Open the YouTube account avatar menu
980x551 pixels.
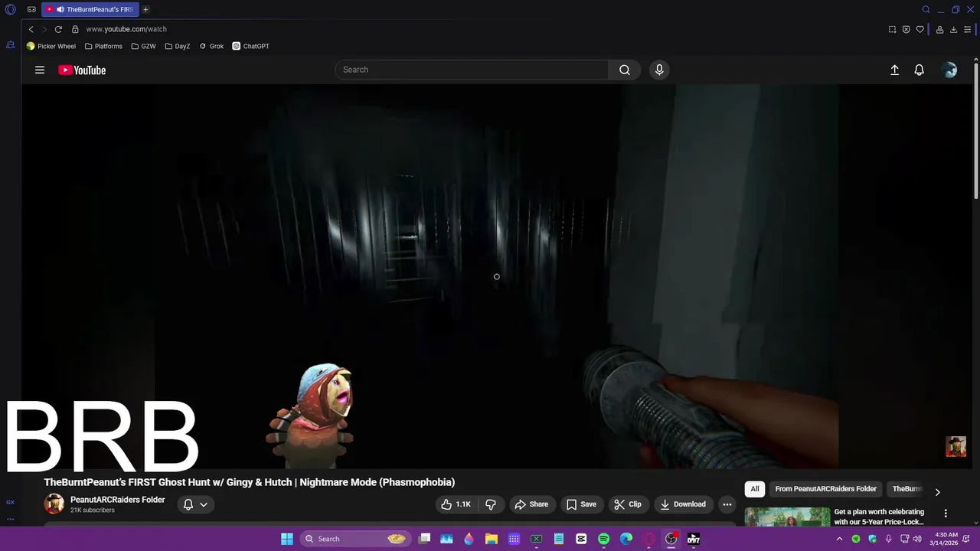point(949,70)
